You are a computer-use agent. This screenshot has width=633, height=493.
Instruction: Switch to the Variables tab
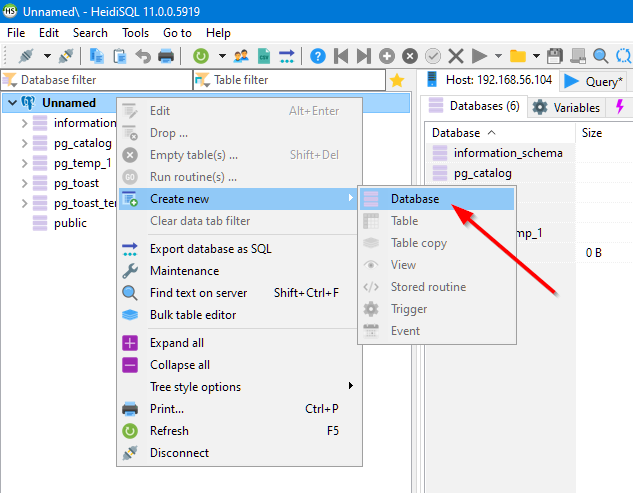coord(566,107)
